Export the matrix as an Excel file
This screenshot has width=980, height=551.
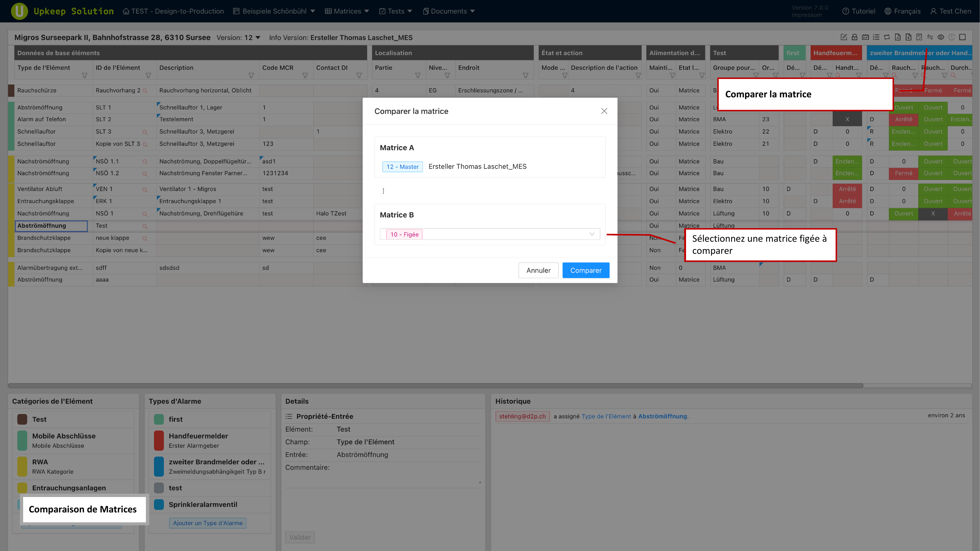(x=908, y=37)
